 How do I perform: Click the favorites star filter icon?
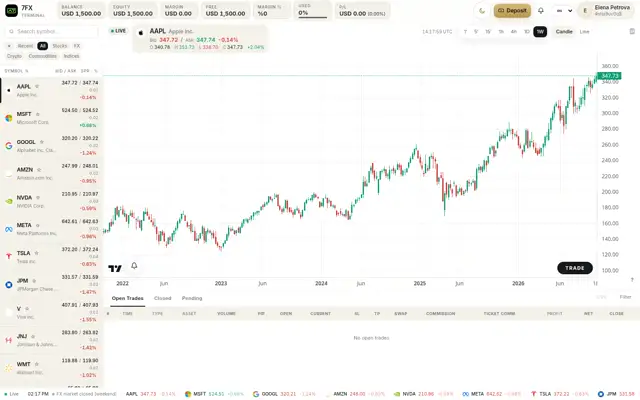coord(9,46)
